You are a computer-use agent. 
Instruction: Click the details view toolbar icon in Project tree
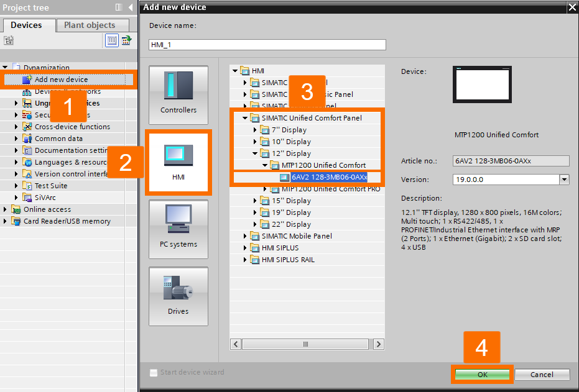(111, 40)
